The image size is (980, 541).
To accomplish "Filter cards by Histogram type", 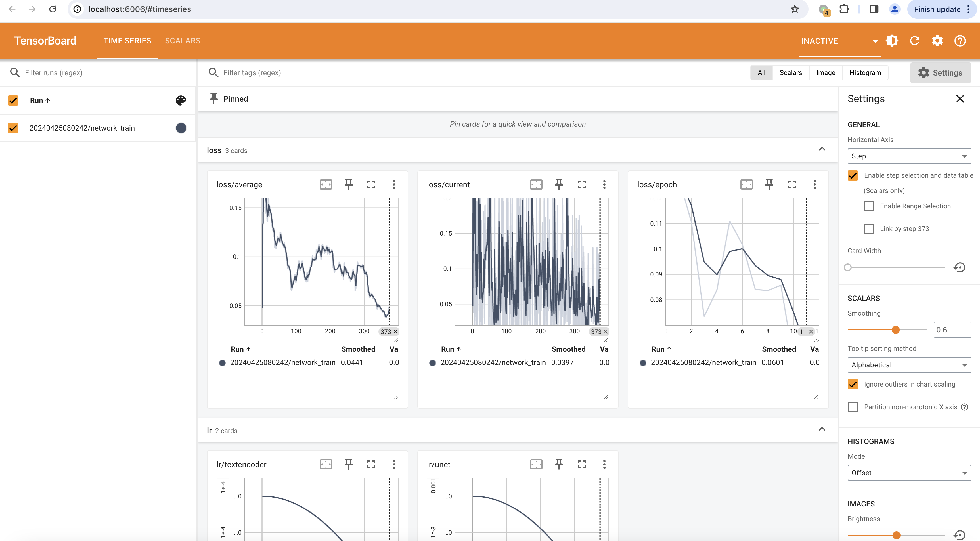I will pos(865,73).
